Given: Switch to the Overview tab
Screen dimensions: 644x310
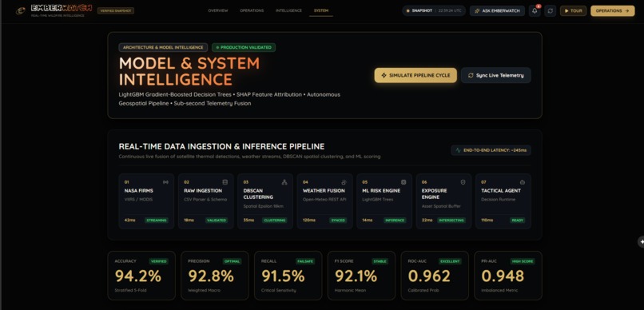Looking at the screenshot, I should coord(217,10).
